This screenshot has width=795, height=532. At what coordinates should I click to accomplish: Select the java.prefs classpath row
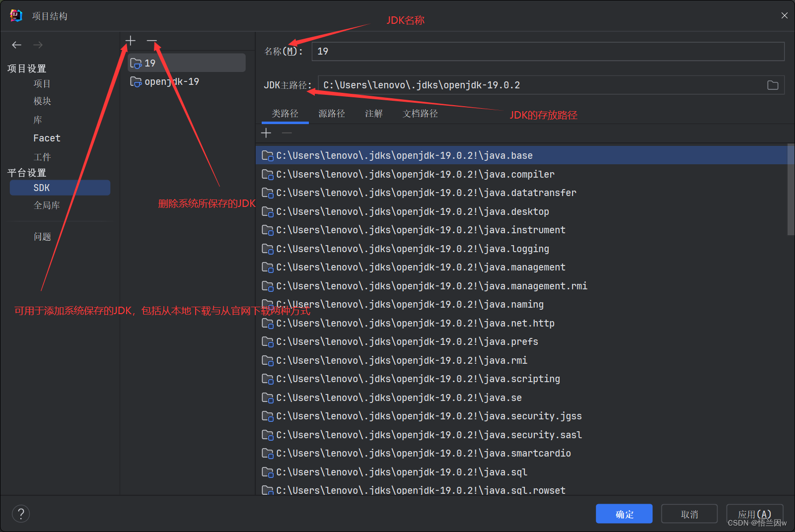521,341
